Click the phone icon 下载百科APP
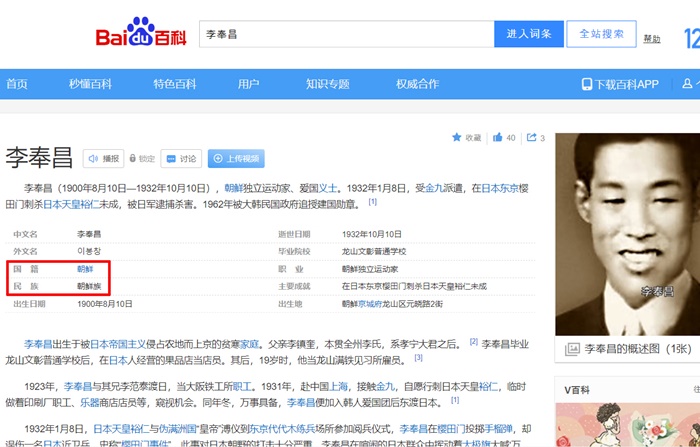Image resolution: width=700 pixels, height=447 pixels. click(587, 84)
